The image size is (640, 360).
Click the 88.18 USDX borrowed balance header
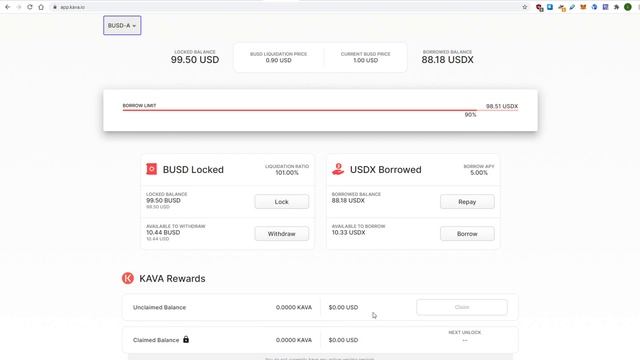[x=447, y=60]
